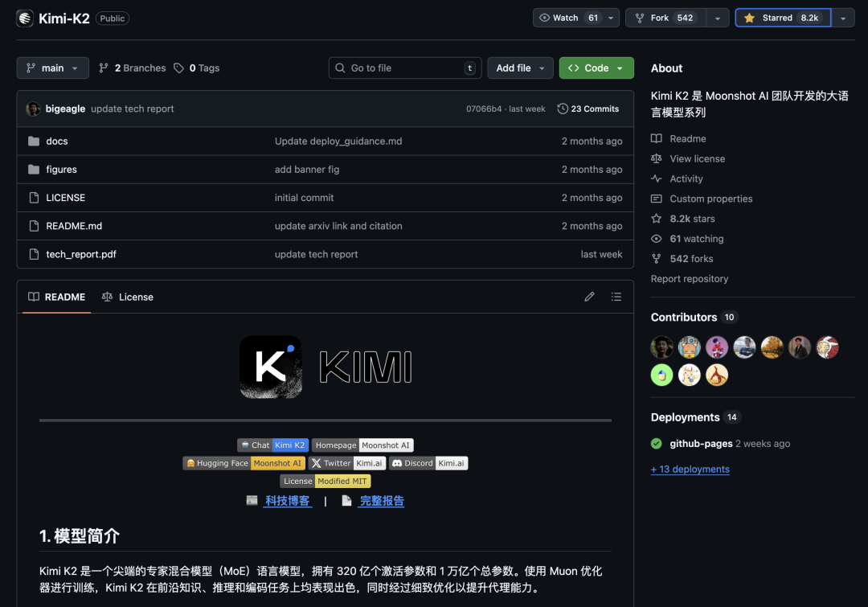868x607 pixels.
Task: Switch to the License tab
Action: point(127,297)
